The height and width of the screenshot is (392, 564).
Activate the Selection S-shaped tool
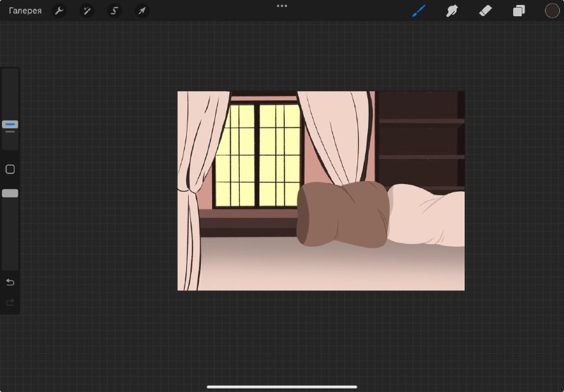(x=114, y=11)
